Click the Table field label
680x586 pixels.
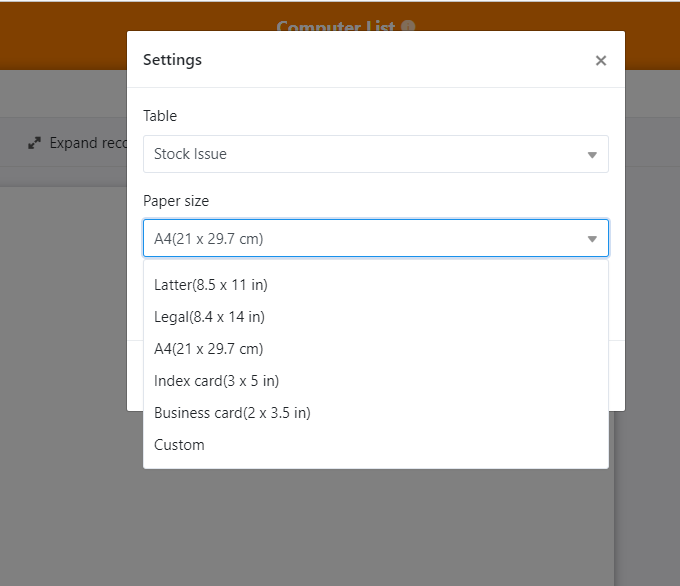pos(160,116)
